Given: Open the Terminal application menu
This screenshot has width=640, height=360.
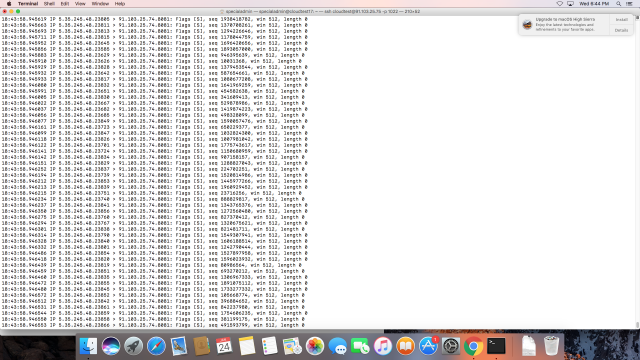Looking at the screenshot, I should point(28,4).
